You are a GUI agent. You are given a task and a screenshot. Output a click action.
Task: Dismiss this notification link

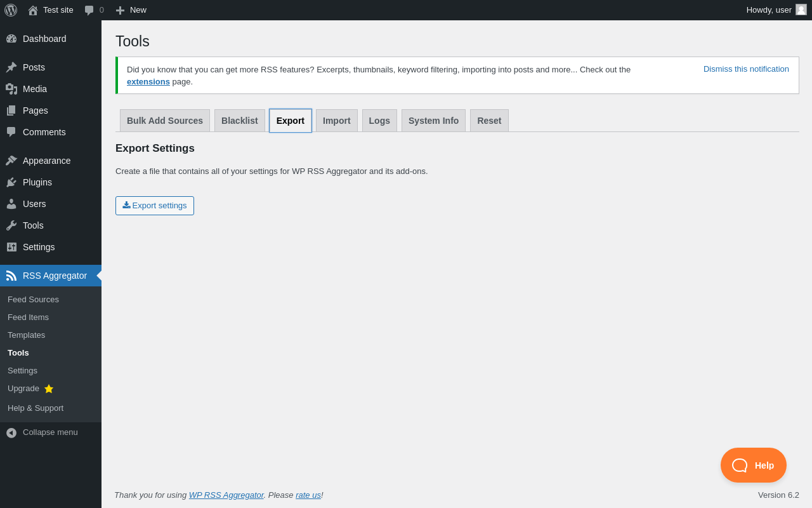tap(746, 69)
